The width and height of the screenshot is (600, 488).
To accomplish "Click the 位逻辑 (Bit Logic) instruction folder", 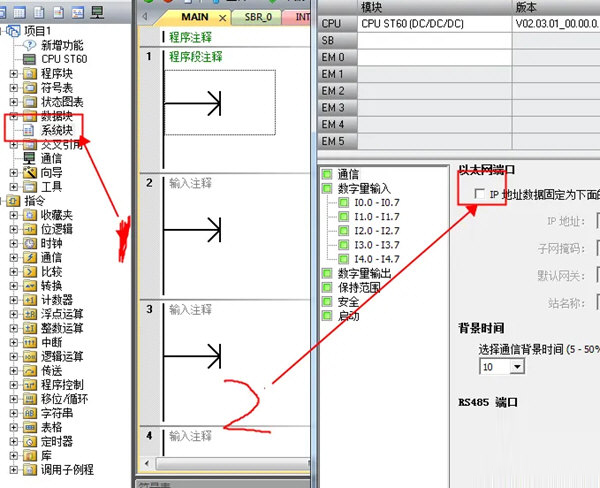I will click(x=56, y=229).
